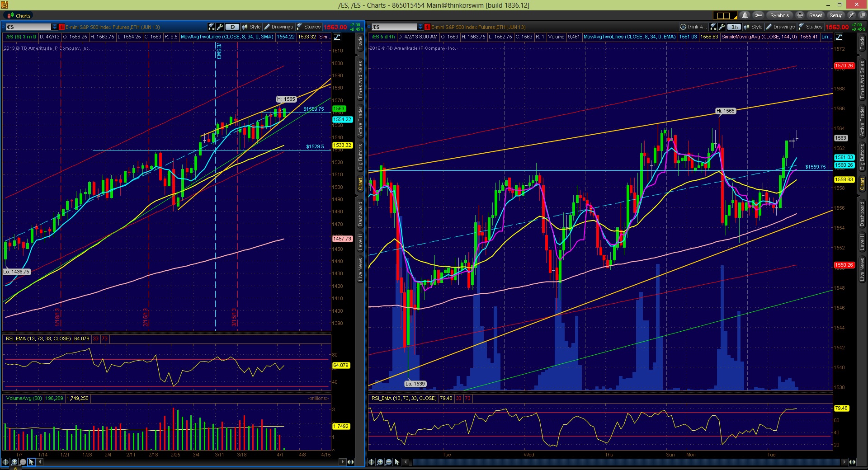Click MovAvgTwoLines SMA study label in left chart

click(x=227, y=37)
